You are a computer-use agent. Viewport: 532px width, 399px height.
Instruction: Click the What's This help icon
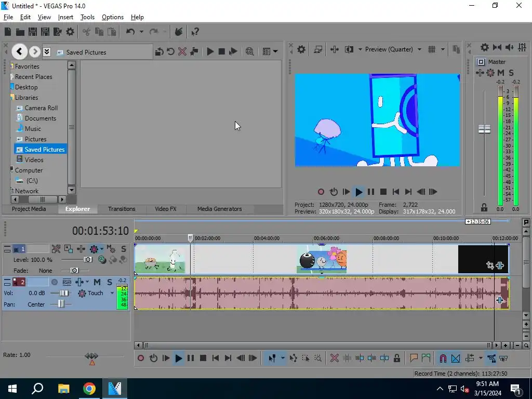coord(195,32)
